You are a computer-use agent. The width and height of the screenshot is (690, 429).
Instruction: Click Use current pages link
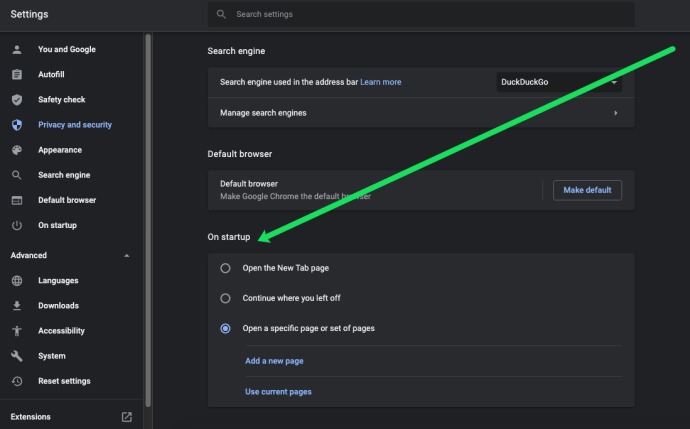[x=278, y=392]
